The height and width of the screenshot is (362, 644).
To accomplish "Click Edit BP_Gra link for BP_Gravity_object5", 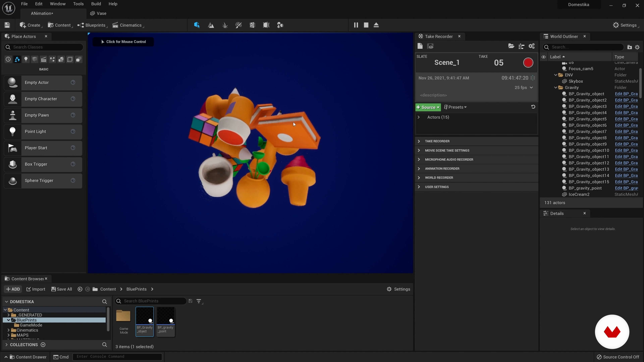I will point(626,119).
